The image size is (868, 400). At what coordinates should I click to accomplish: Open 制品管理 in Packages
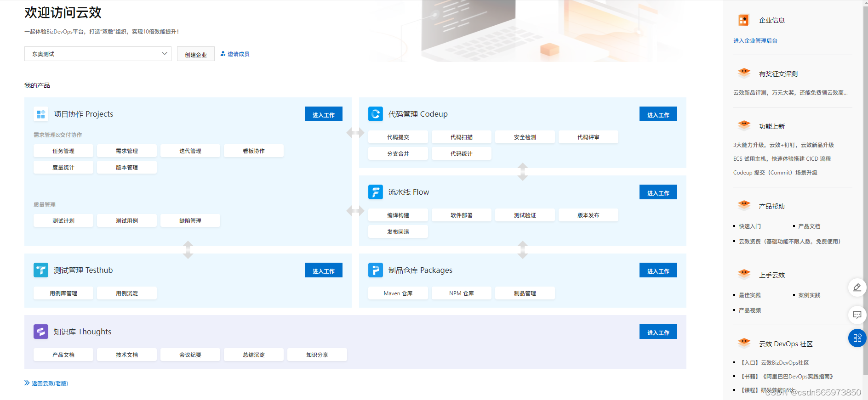[x=525, y=293]
